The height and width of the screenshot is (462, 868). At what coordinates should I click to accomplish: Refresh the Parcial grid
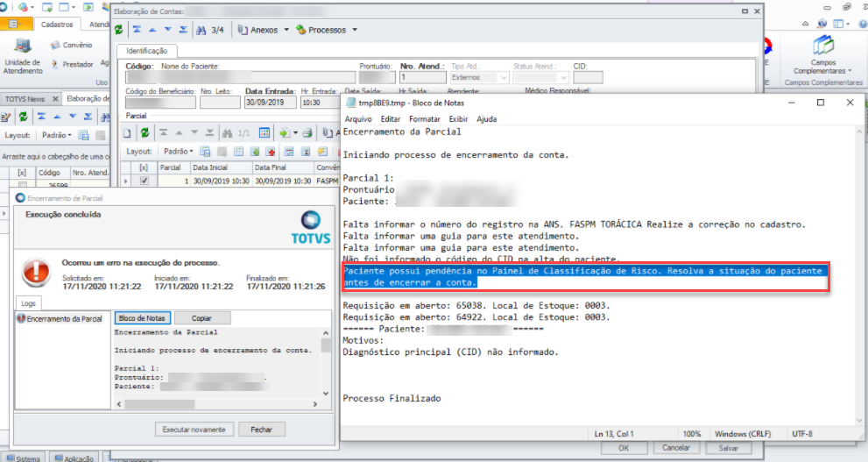point(145,133)
